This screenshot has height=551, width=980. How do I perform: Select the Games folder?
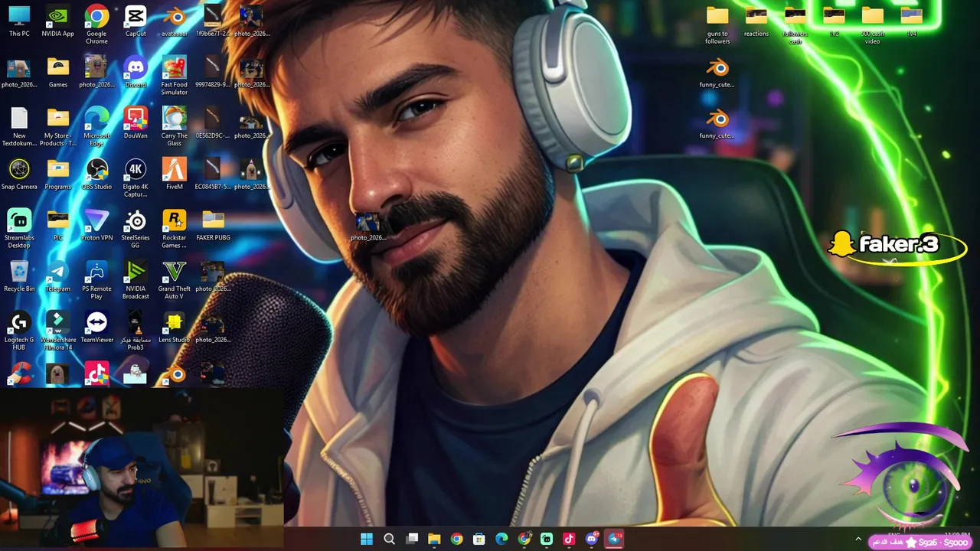coord(58,73)
